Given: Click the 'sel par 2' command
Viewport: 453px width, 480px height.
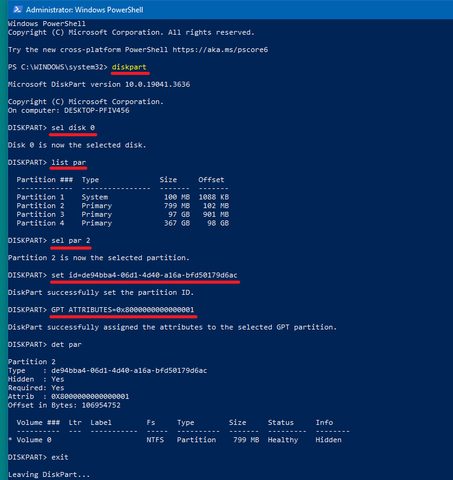Looking at the screenshot, I should [71, 240].
